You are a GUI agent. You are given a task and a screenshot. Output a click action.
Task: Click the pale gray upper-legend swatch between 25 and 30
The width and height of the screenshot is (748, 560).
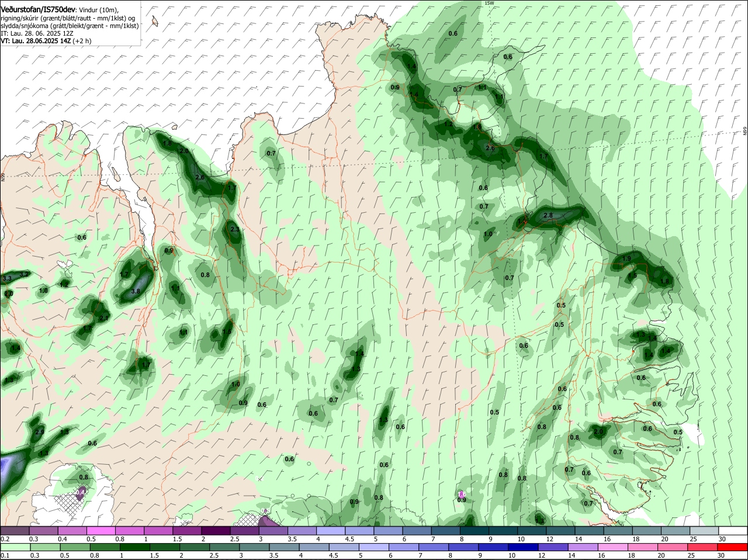click(704, 531)
